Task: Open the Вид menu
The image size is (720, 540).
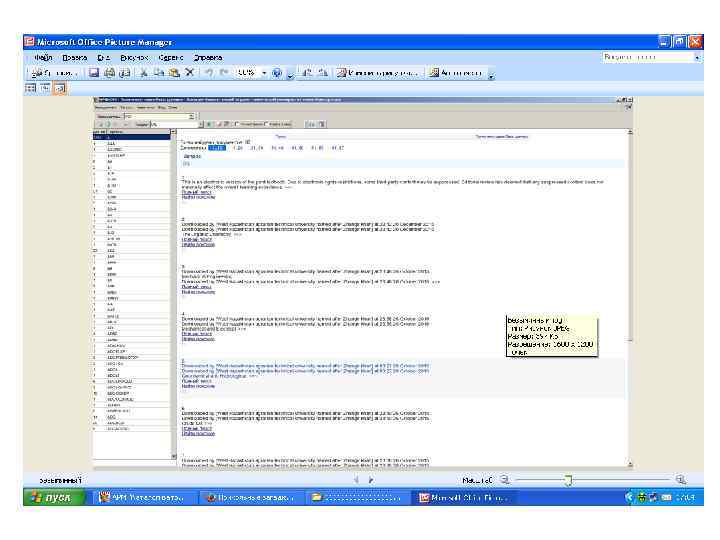Action: (104, 57)
